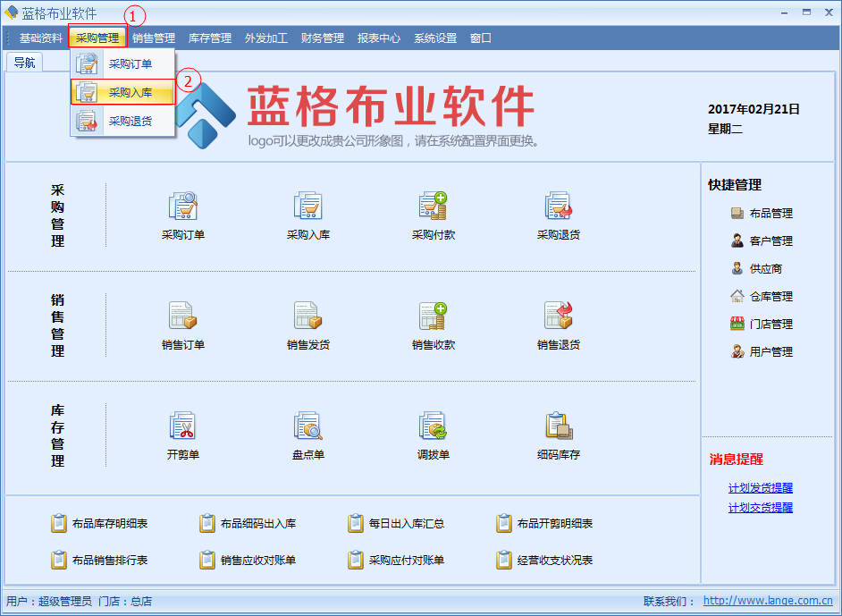Launch the 盘点单 icon
Screen dimensions: 842x616
coord(308,426)
